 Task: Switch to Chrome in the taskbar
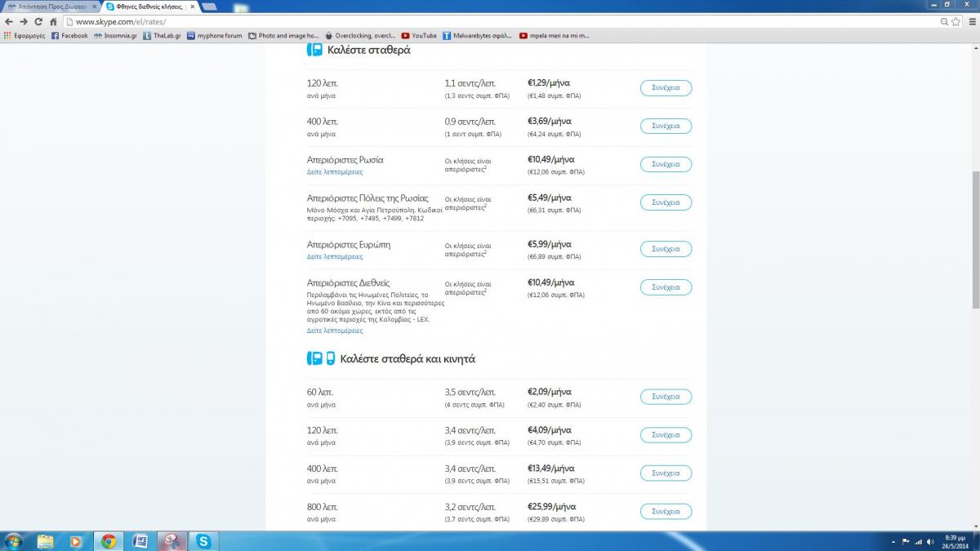pyautogui.click(x=108, y=540)
